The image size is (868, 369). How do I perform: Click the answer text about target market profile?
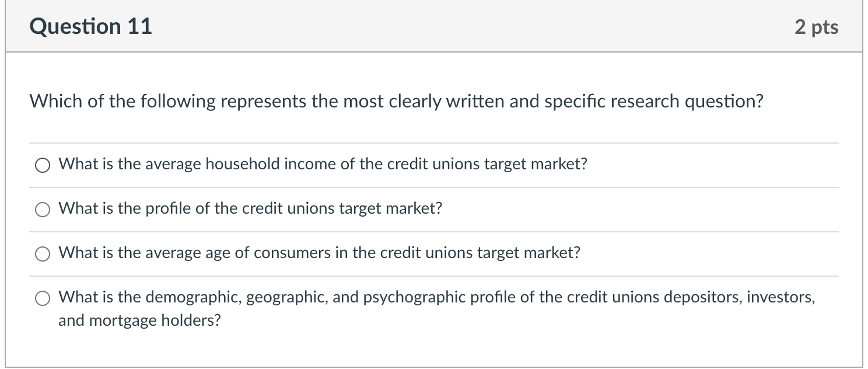coord(250,208)
